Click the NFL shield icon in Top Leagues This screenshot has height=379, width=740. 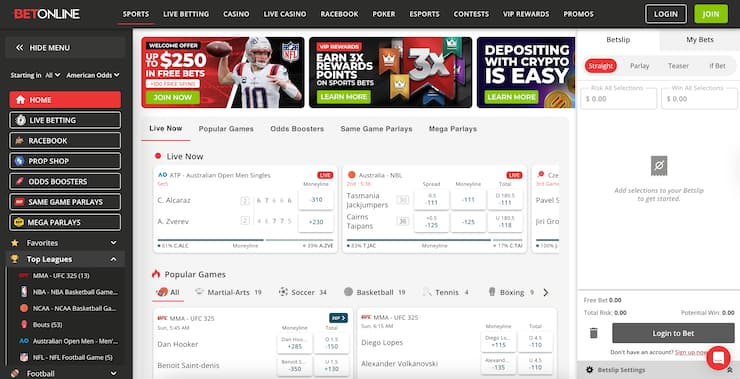point(24,357)
